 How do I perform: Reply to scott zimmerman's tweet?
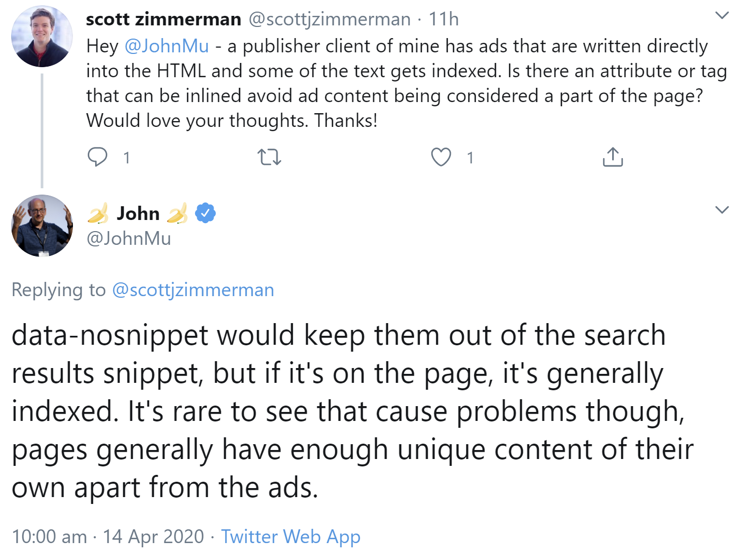click(x=98, y=157)
